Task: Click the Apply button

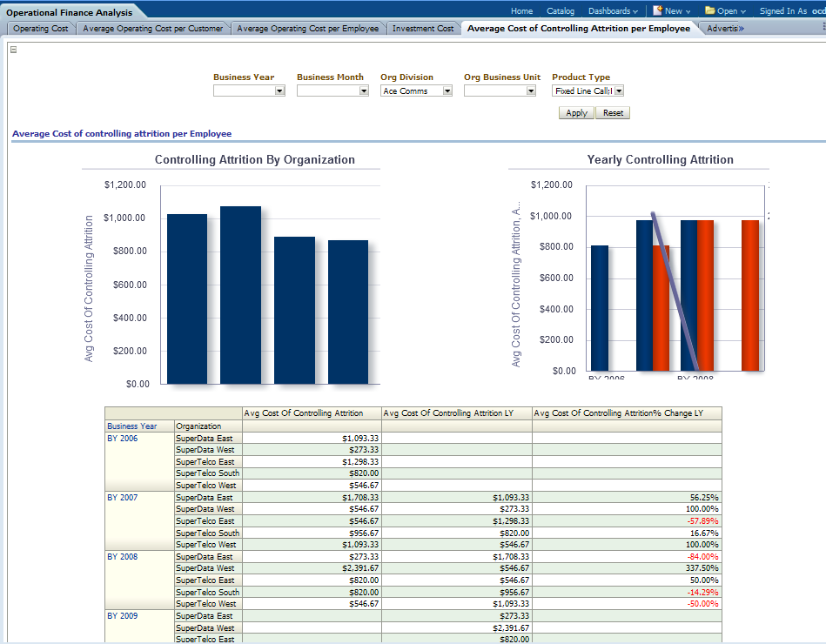Action: coord(576,112)
